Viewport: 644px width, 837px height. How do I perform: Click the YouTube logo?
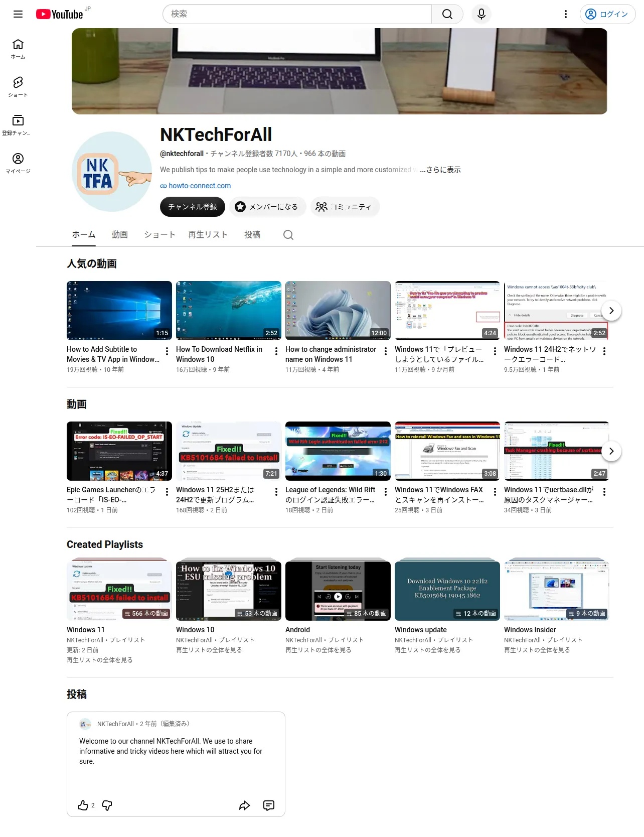(x=60, y=14)
